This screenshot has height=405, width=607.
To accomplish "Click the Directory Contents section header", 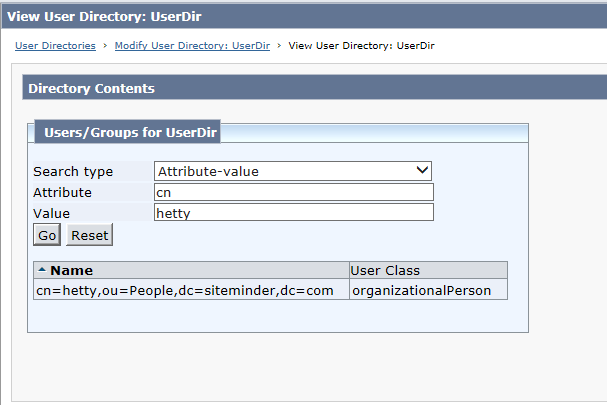I will 91,88.
